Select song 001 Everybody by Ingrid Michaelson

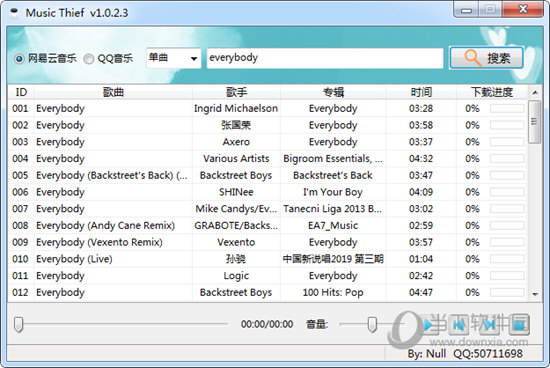point(267,108)
